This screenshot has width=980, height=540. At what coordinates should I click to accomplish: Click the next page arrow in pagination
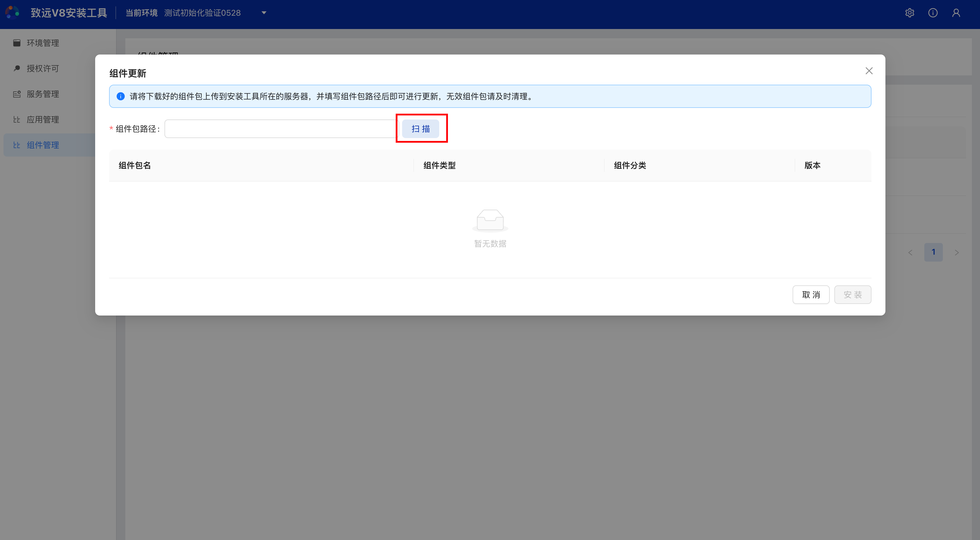(x=957, y=253)
